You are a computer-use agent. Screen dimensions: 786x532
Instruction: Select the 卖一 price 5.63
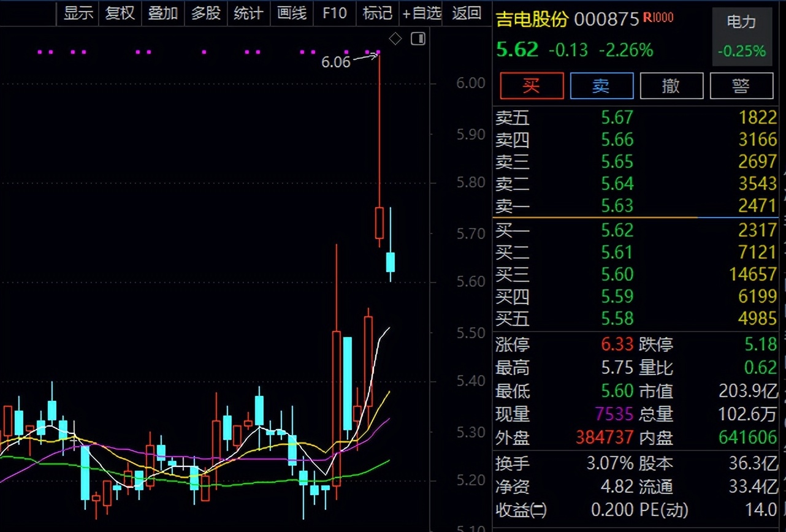click(x=617, y=205)
